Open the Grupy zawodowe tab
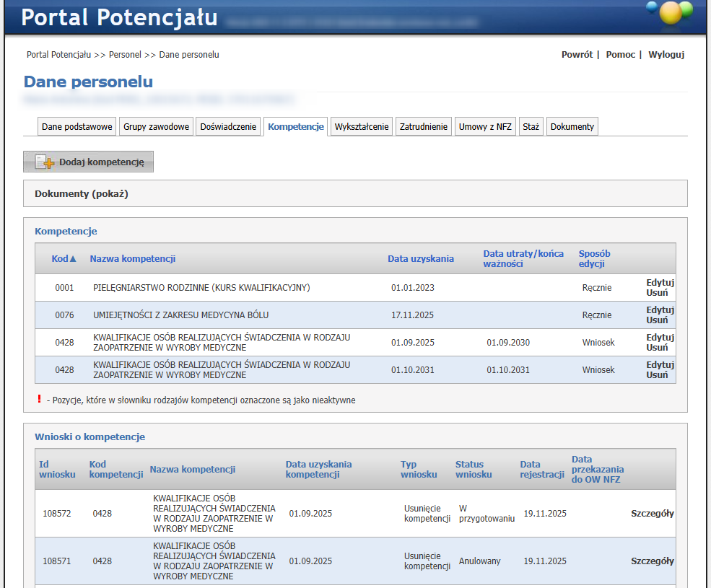Viewport: 711px width, 588px height. [x=156, y=127]
